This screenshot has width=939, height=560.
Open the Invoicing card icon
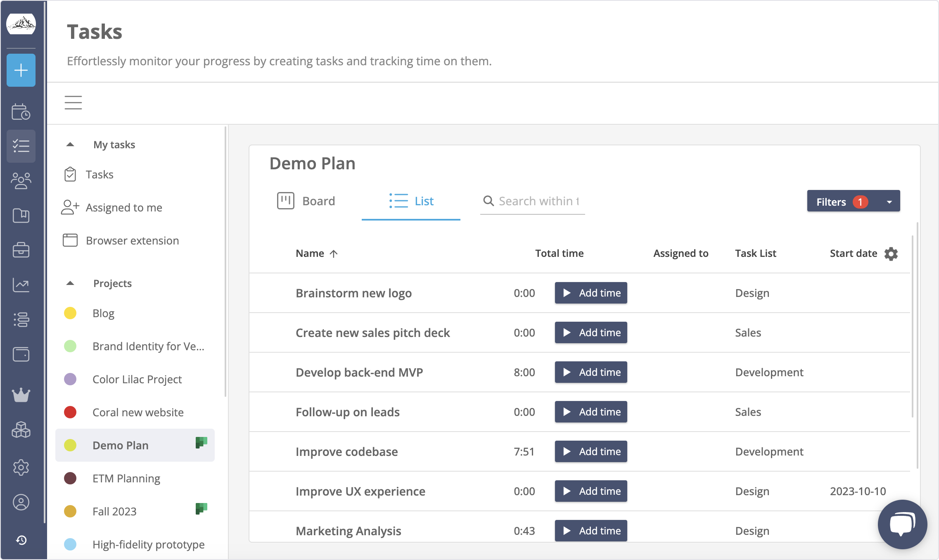[x=21, y=354]
